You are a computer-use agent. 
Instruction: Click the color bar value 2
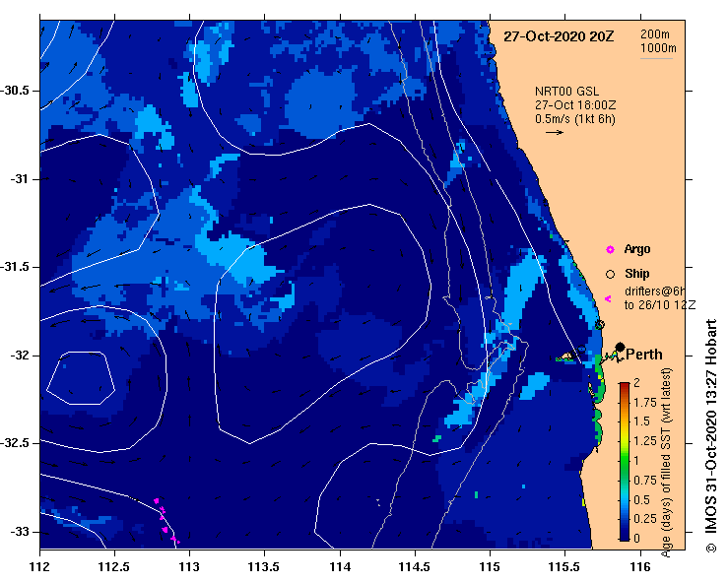coord(636,383)
